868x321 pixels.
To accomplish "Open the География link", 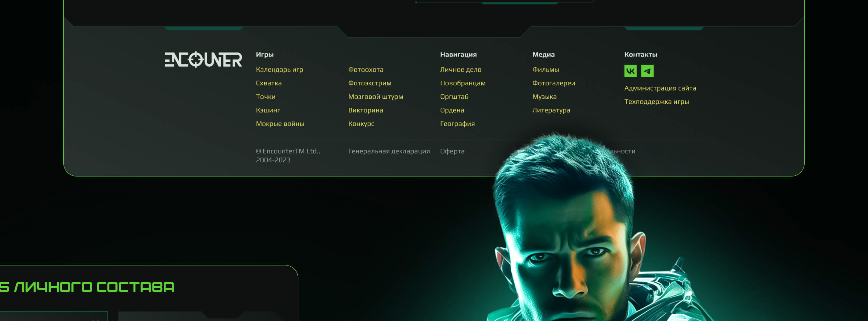I will [x=457, y=123].
